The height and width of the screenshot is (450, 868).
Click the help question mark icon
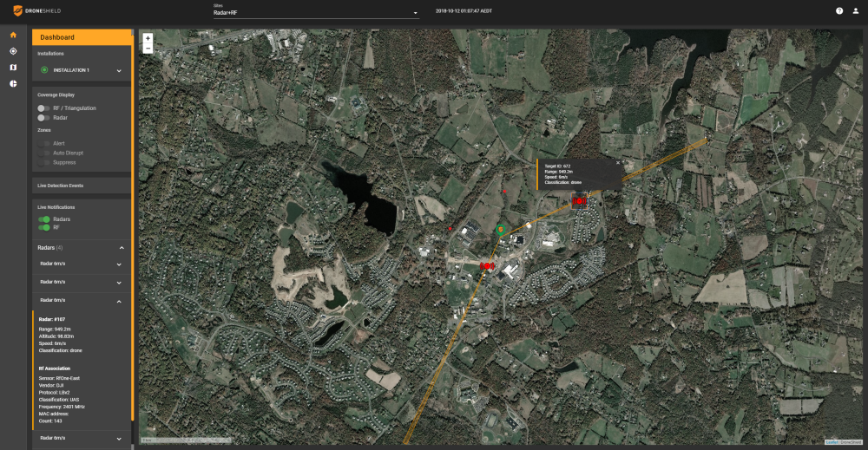839,11
